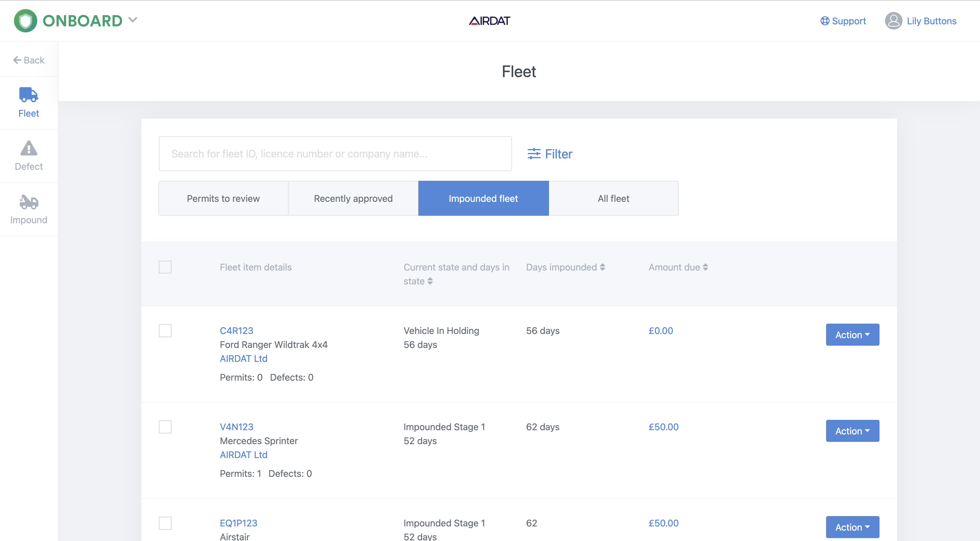This screenshot has width=980, height=541.
Task: Select the Impounded fleet tab
Action: 483,198
